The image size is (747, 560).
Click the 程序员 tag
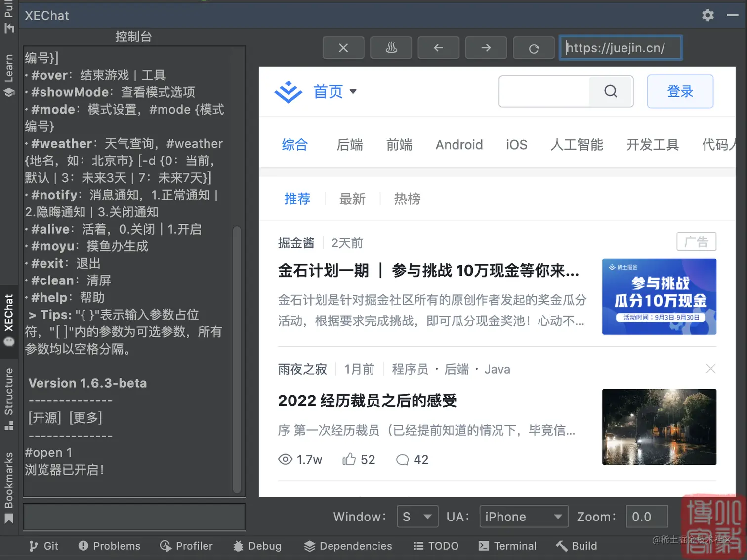tap(410, 369)
